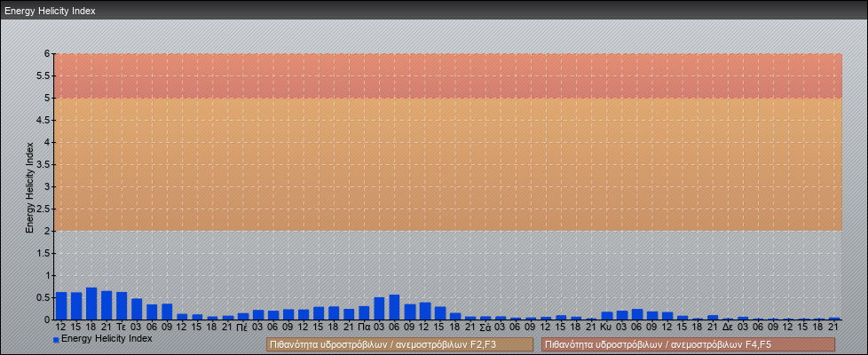Click the blue bar above the Κυ label
This screenshot has height=355, width=868.
pos(606,315)
